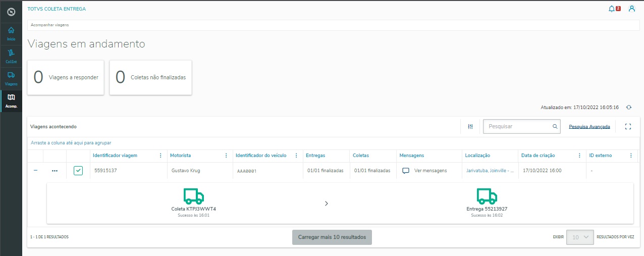Click the group-by drop area text

point(71,143)
